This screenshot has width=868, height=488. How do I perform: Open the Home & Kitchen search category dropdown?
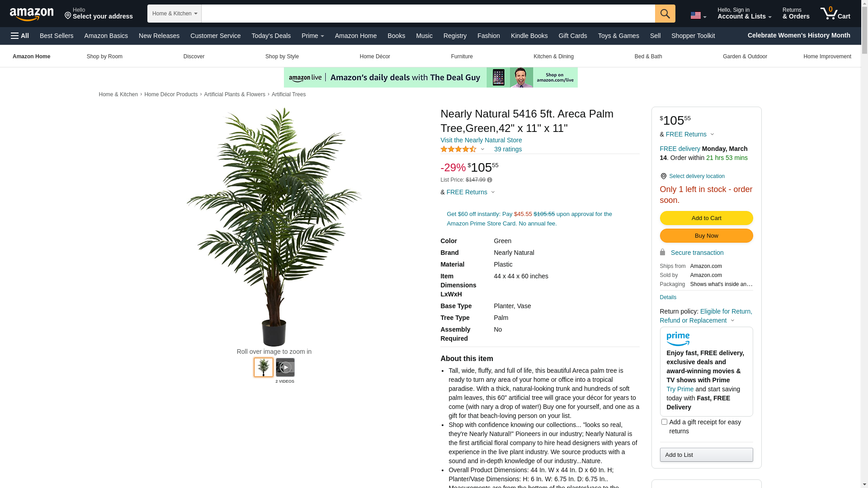[x=175, y=14]
